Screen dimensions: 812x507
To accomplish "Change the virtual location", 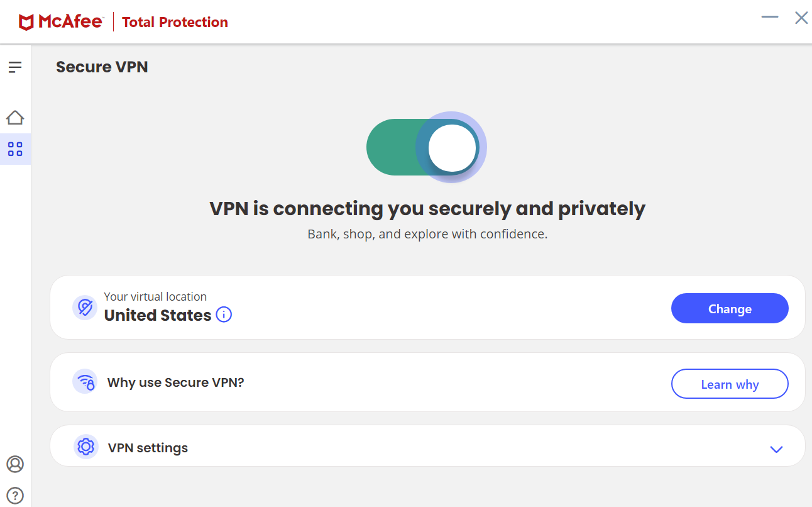I will coord(730,308).
